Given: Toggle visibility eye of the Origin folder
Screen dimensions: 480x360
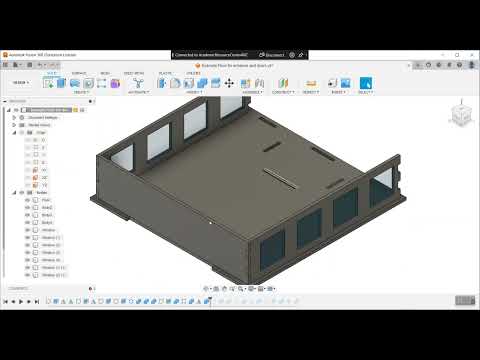Looking at the screenshot, I should coord(22,132).
